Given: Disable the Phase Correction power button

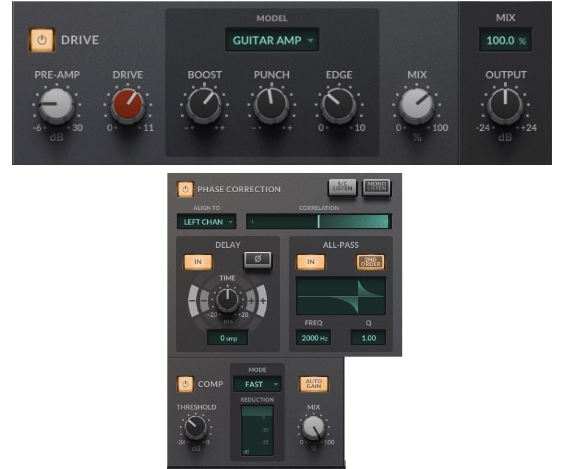Looking at the screenshot, I should (185, 189).
